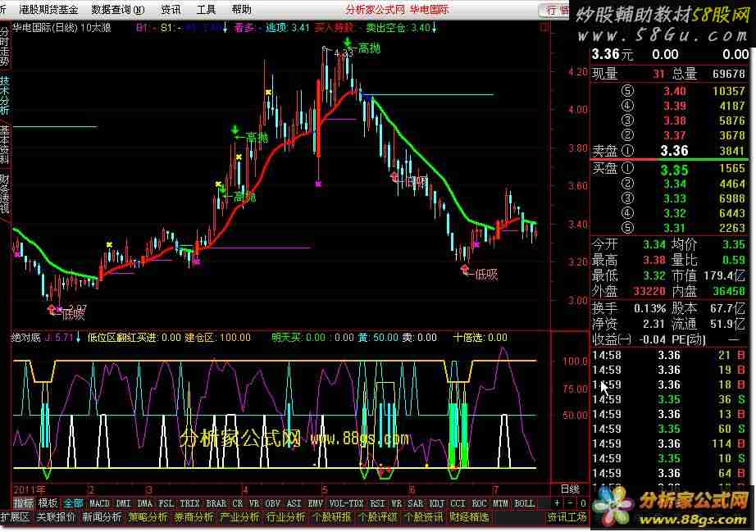756x532 pixels.
Task: Show 全部 indicators
Action: 73,503
